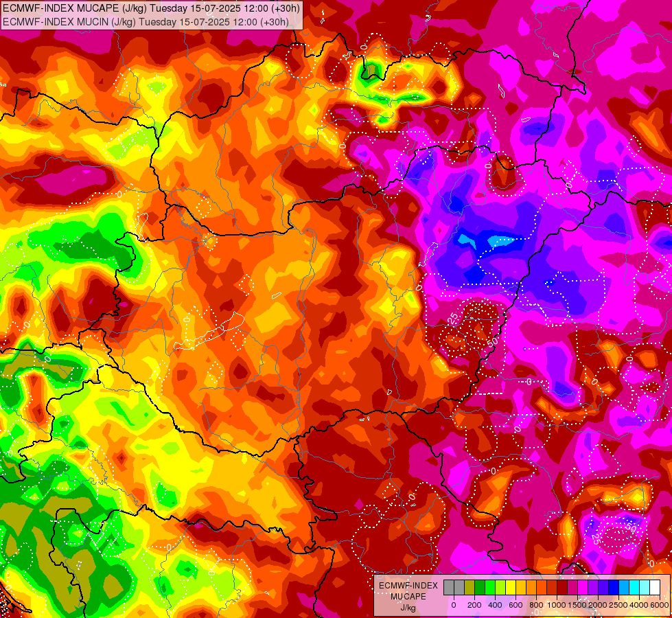This screenshot has width=672, height=618.
Task: Click the amber legend swatch above 600
Action: pos(521,588)
